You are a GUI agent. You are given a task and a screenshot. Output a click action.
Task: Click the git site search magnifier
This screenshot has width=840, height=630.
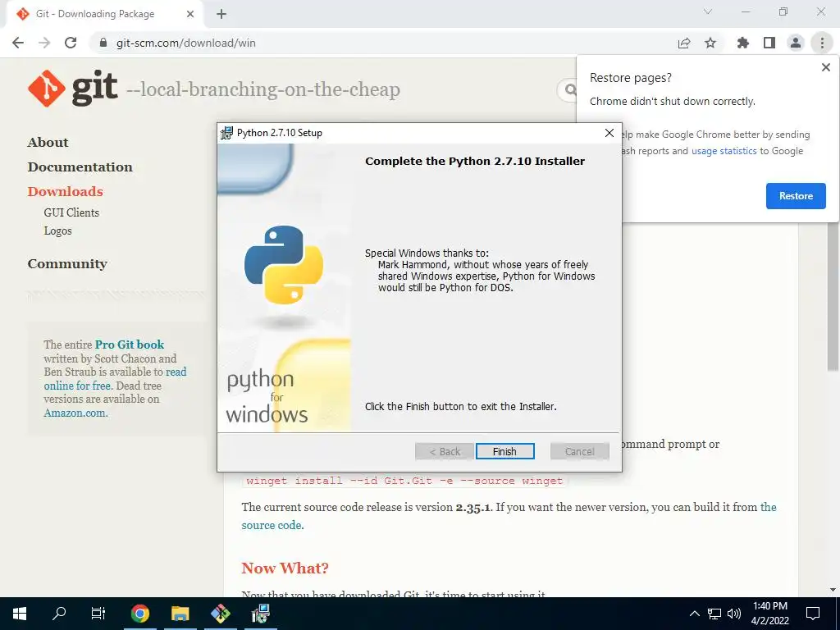(x=569, y=89)
